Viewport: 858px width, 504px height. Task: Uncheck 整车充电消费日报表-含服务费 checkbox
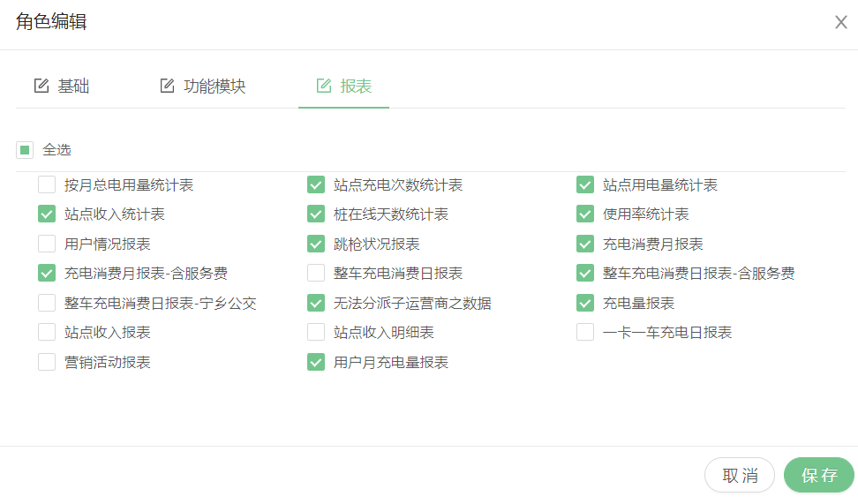(585, 273)
